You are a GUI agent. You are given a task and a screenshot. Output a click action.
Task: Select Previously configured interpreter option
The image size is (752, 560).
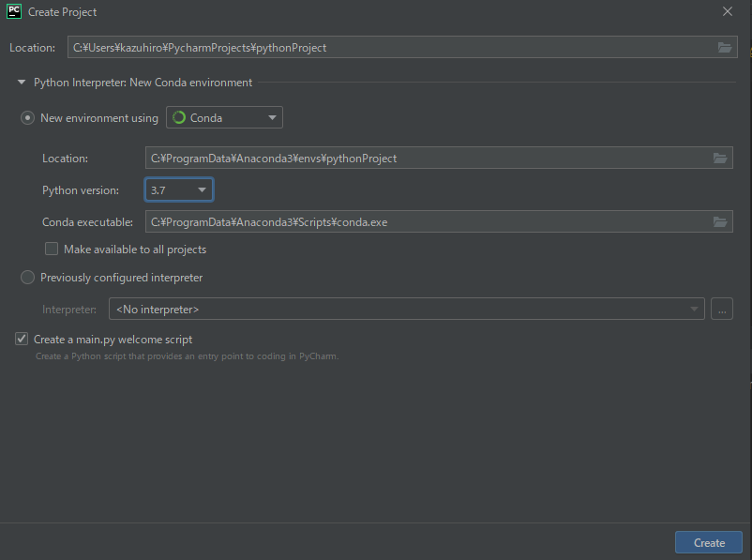click(x=28, y=278)
